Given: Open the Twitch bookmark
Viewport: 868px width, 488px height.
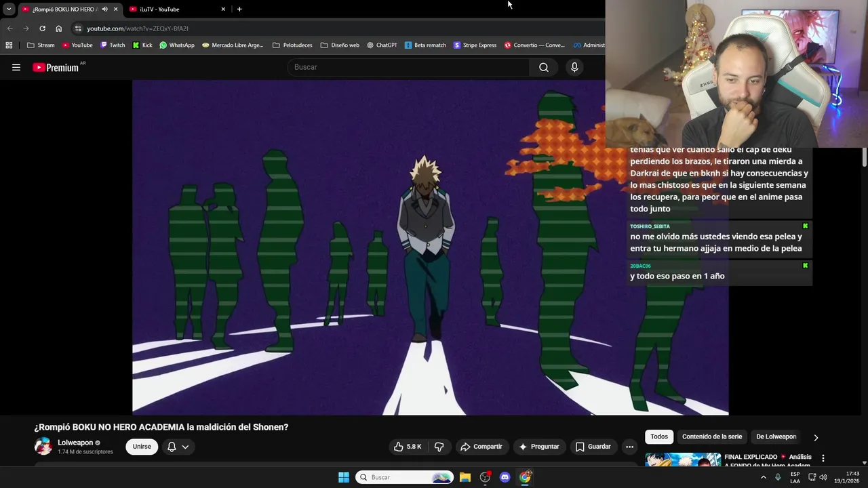Looking at the screenshot, I should click(113, 45).
